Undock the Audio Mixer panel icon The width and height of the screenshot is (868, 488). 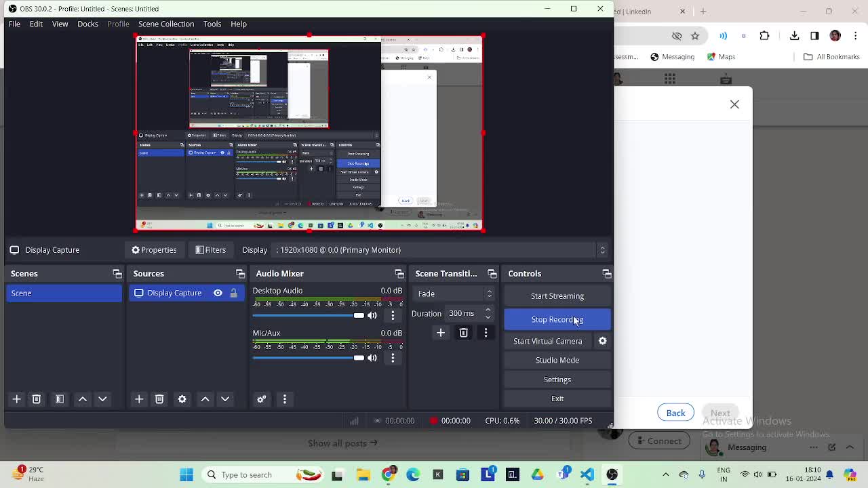click(x=399, y=274)
